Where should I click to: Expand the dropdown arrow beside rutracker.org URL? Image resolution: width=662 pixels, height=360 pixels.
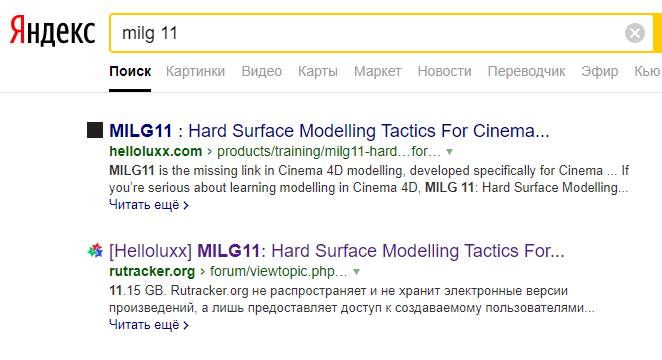coord(357,272)
